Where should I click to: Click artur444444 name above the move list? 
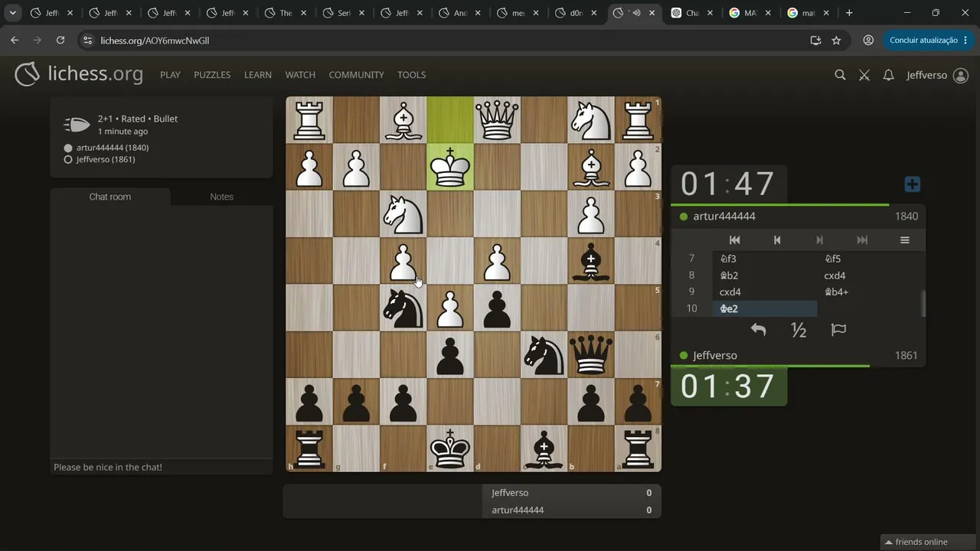click(x=724, y=217)
